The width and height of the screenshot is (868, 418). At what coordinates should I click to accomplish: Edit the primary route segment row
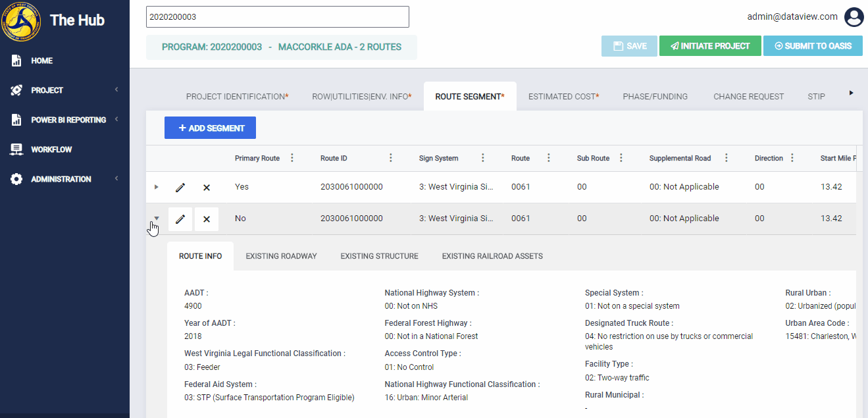pos(180,188)
